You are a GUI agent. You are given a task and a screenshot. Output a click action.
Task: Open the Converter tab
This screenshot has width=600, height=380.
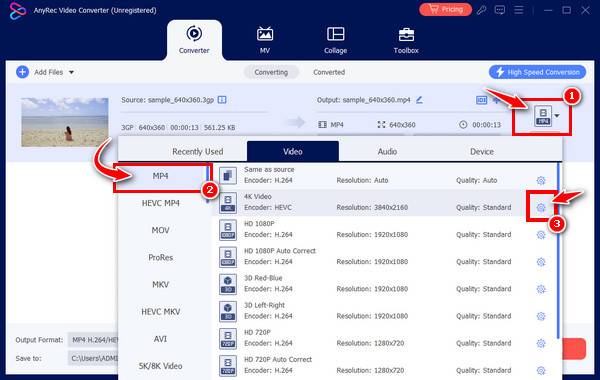[x=194, y=40]
